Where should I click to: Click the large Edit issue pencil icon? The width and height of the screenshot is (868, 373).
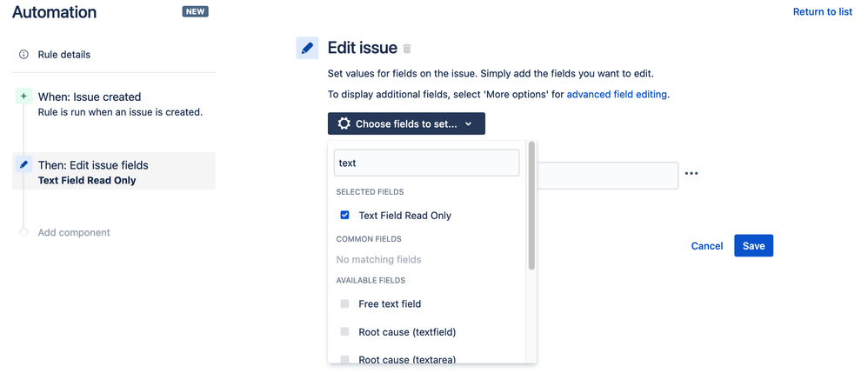[x=307, y=48]
